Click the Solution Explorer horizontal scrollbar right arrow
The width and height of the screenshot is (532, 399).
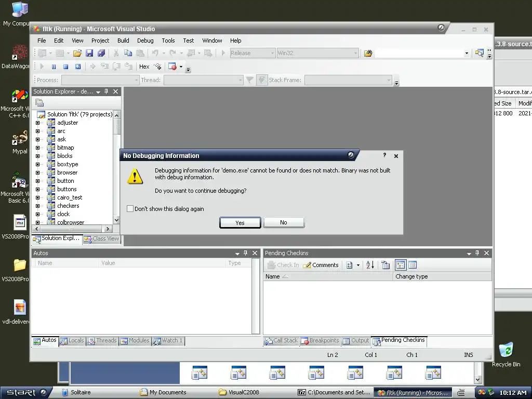[x=108, y=229]
